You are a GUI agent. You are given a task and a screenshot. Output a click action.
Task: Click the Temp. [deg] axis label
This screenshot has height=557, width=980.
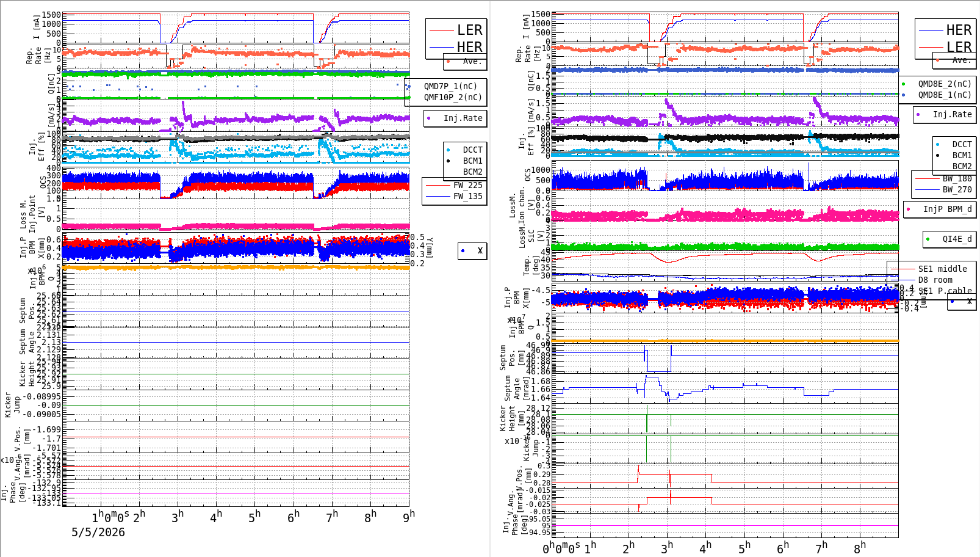click(x=531, y=266)
